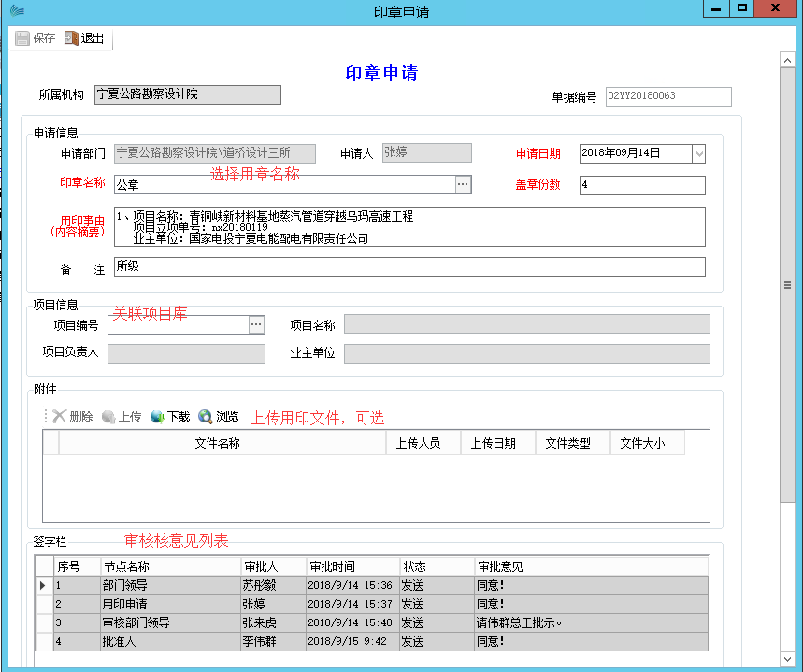Image resolution: width=803 pixels, height=672 pixels.
Task: Click the vertical scrollbar up arrow
Action: (x=787, y=60)
